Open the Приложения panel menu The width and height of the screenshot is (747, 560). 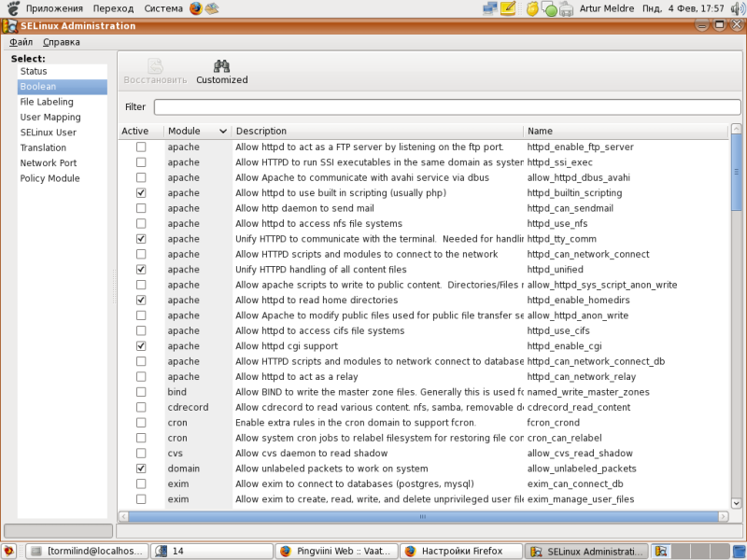pos(54,8)
